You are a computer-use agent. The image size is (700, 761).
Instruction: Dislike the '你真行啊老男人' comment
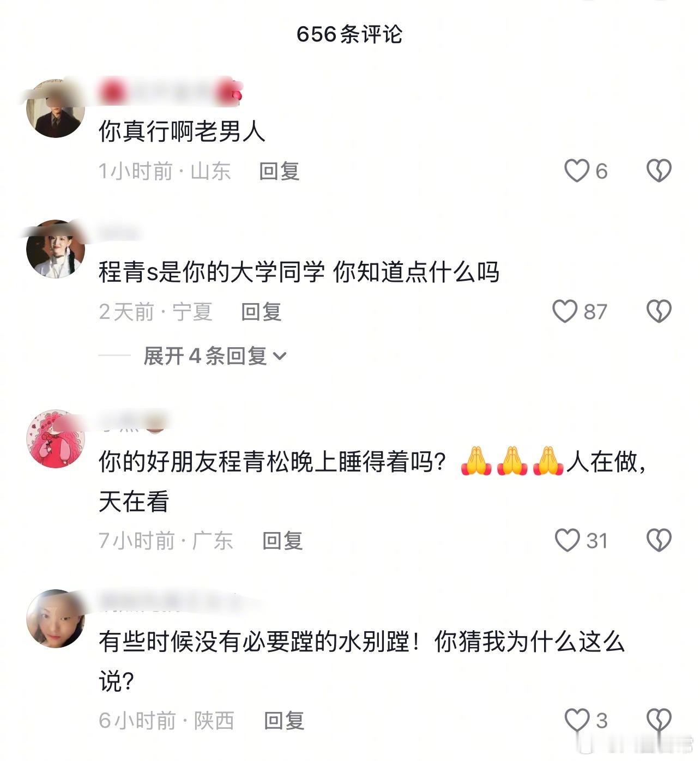tap(659, 171)
